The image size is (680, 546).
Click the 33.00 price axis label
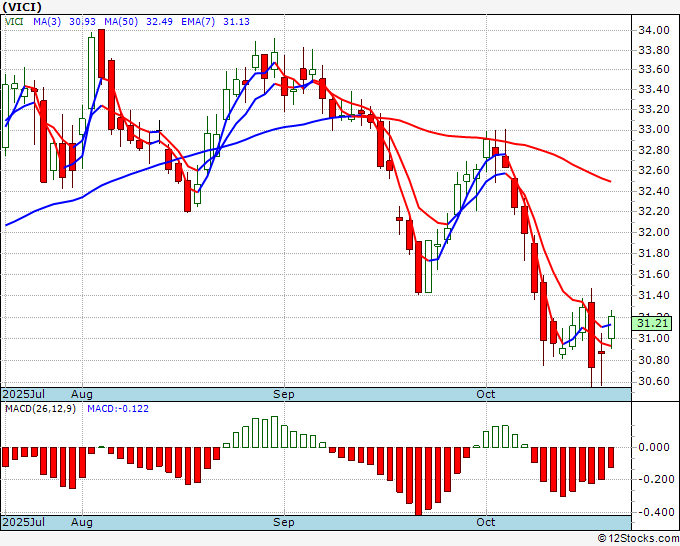654,130
